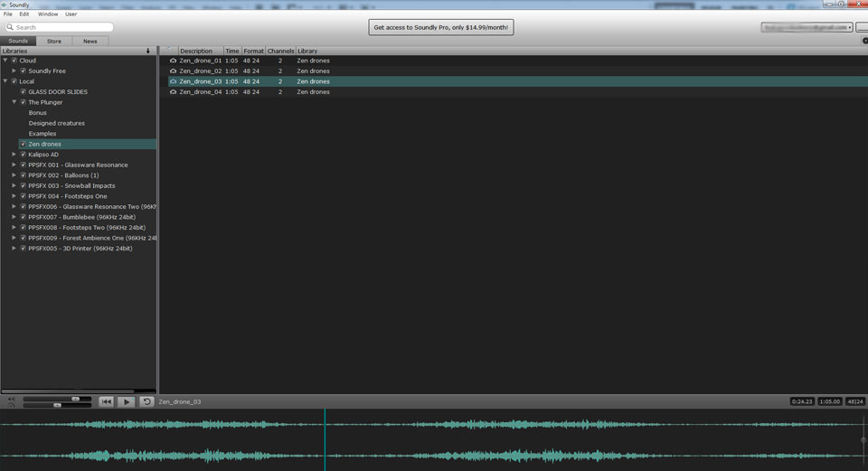Collapse The Plunger folder tree
The image size is (868, 471).
[x=14, y=102]
